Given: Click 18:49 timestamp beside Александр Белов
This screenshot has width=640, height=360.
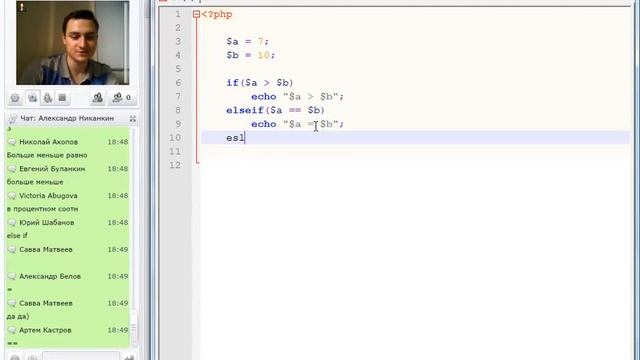Looking at the screenshot, I should tap(118, 277).
